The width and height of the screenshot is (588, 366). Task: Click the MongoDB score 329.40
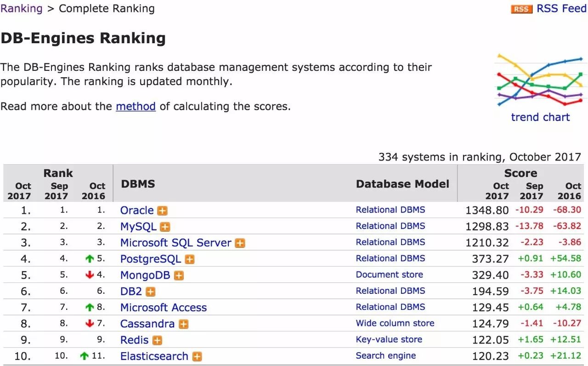(x=490, y=275)
